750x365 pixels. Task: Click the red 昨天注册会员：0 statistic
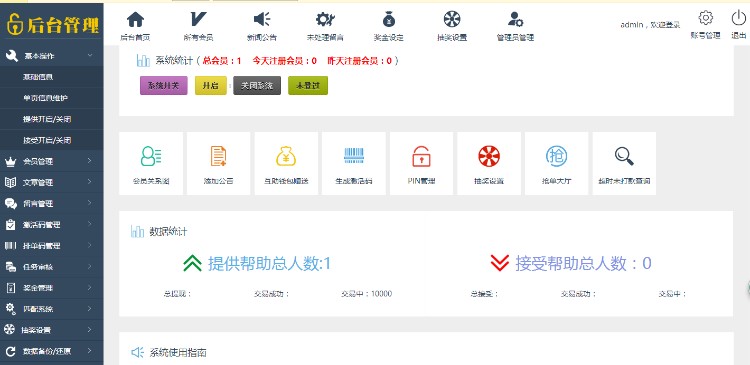pos(360,61)
